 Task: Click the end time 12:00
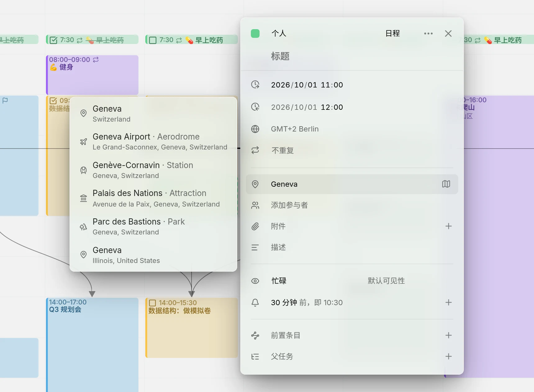[x=332, y=107]
